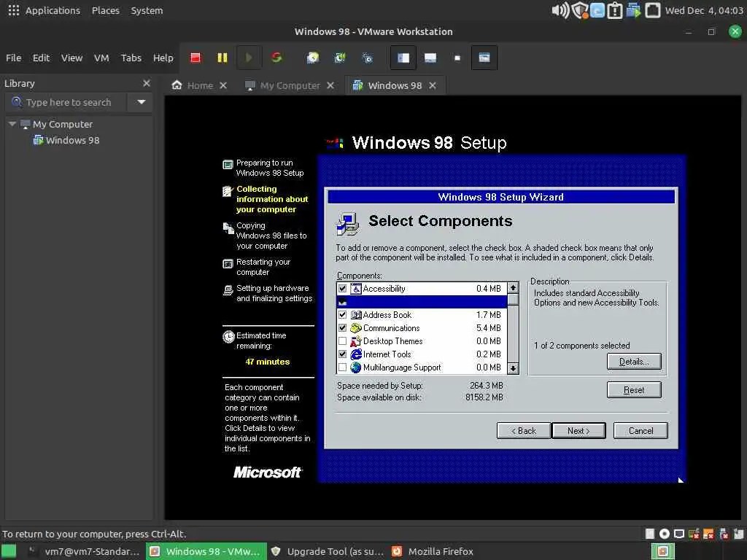Click the green power on play icon

click(249, 58)
